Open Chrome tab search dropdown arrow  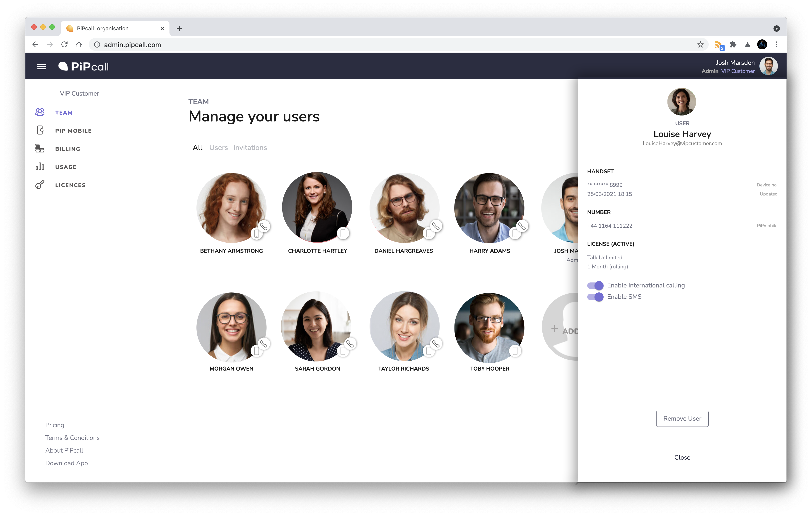776,28
